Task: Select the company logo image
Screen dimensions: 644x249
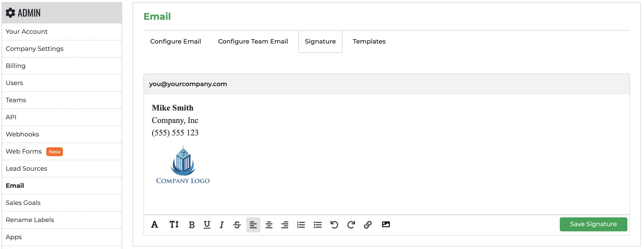Action: coord(183,164)
